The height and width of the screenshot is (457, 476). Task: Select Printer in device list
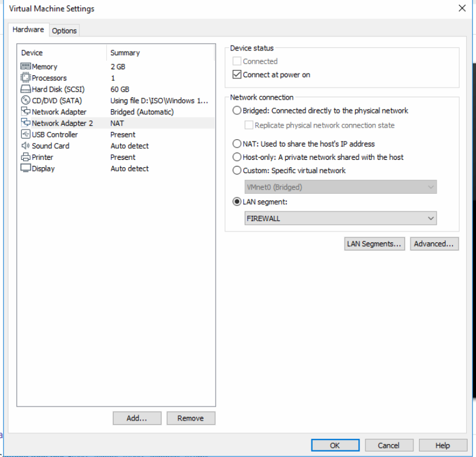tap(116, 157)
